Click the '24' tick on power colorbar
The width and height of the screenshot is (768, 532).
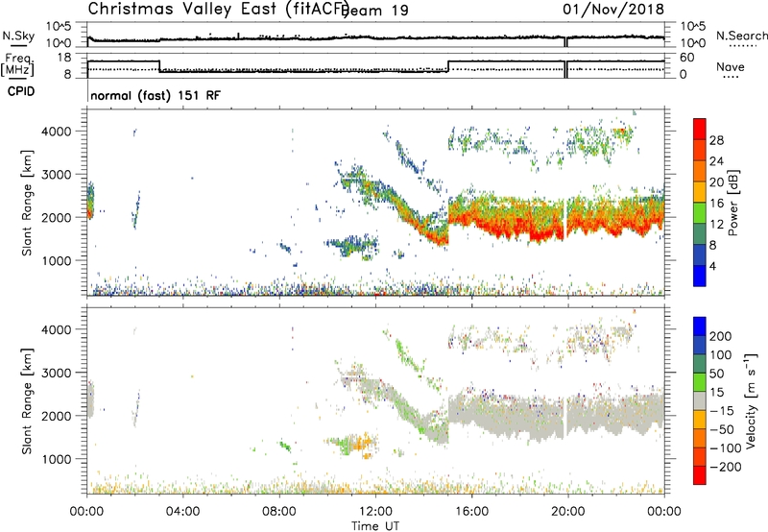point(716,161)
